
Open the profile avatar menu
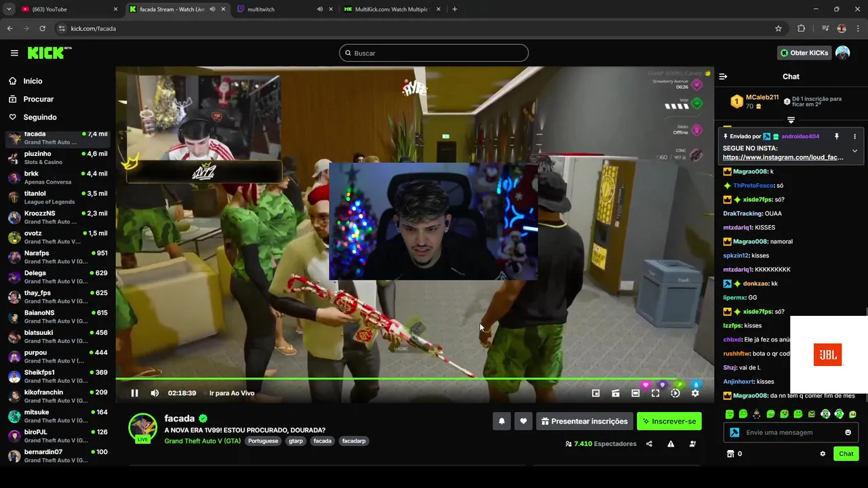842,53
